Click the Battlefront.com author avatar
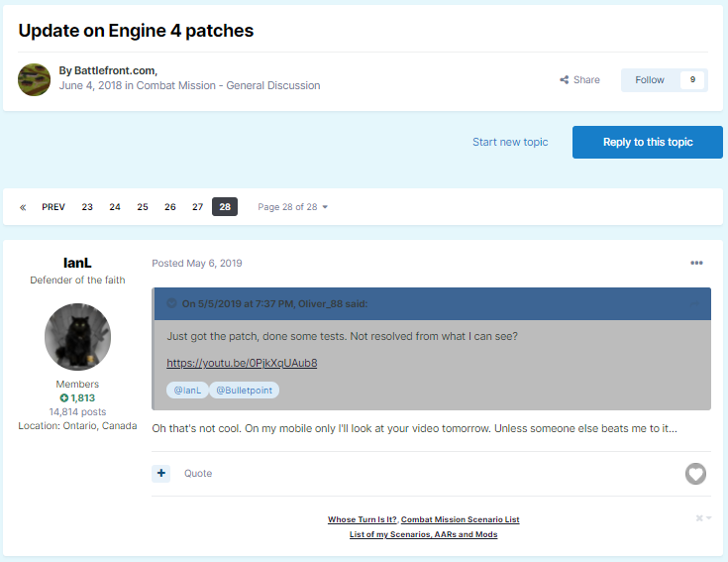Screen dimensions: 728x562 click(x=35, y=79)
